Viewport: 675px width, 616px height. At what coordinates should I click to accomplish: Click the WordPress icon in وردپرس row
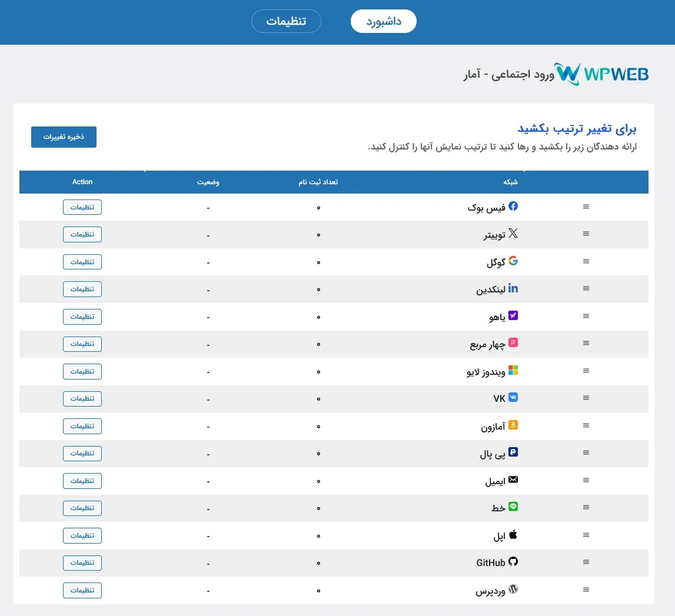click(513, 589)
